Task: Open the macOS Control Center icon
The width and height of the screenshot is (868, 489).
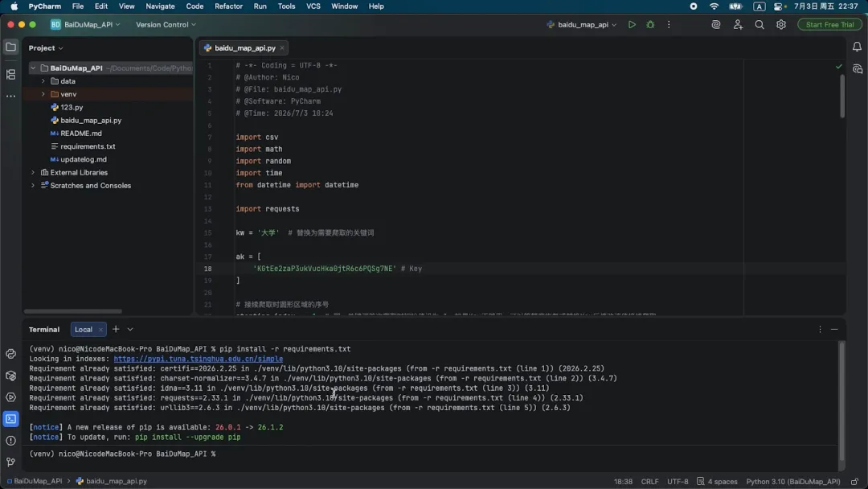Action: coord(780,6)
